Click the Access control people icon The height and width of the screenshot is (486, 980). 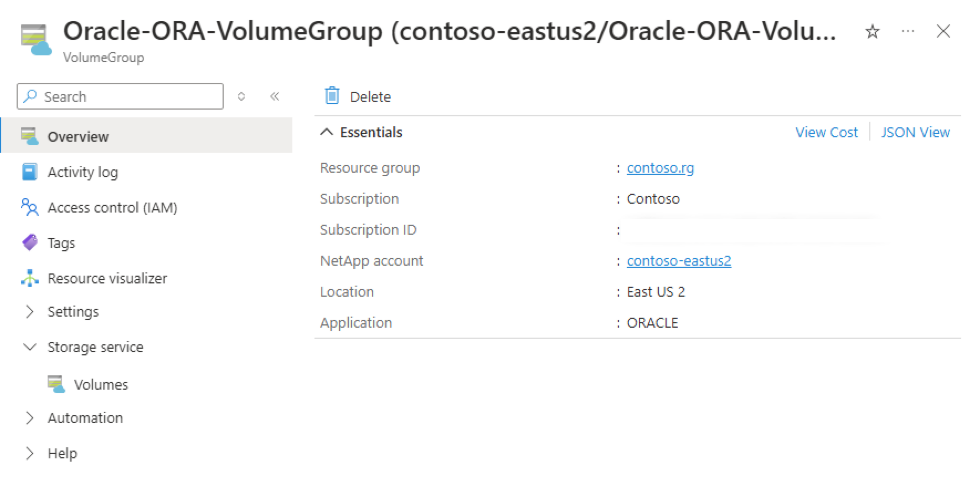click(x=30, y=207)
